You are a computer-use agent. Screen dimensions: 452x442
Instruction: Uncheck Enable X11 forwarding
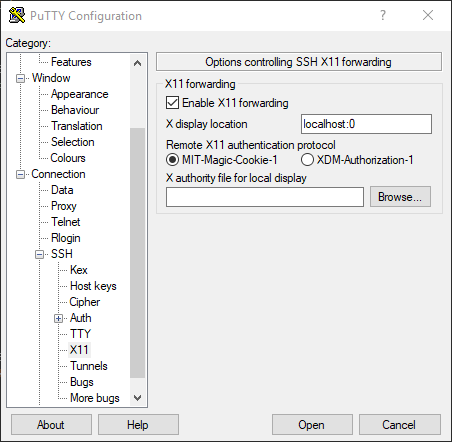click(x=172, y=103)
